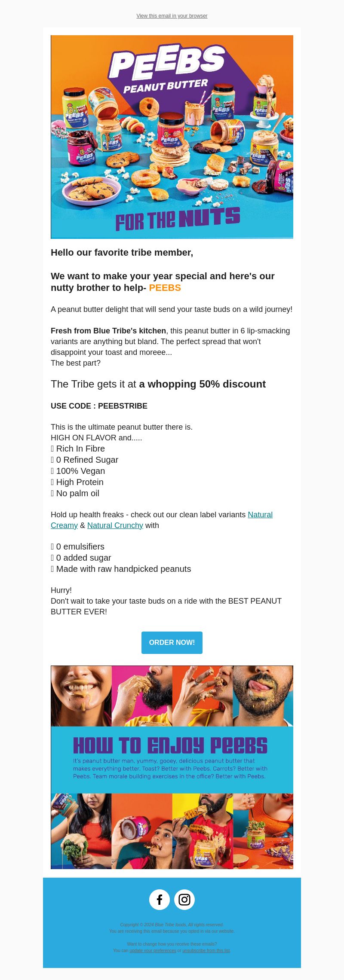Click photo of woman pouring Peebs on broccoli
Image resolution: width=344 pixels, height=980 pixels.
tap(81, 831)
